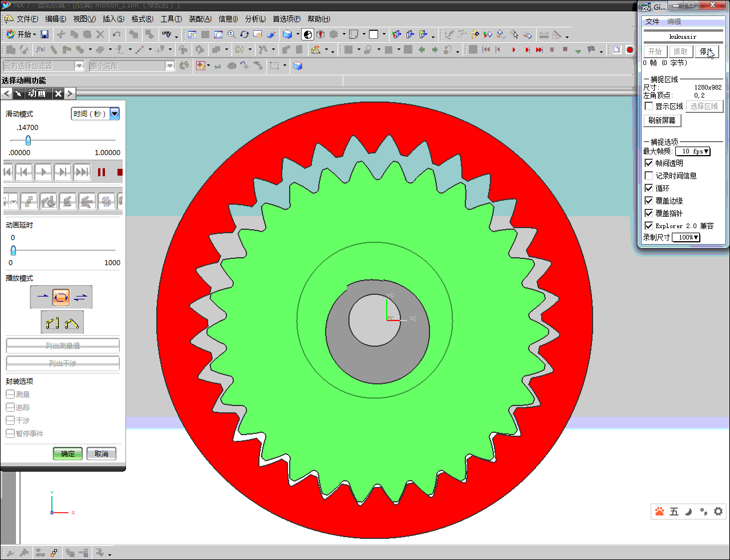Open the 整个装配 scope dropdown

[170, 66]
